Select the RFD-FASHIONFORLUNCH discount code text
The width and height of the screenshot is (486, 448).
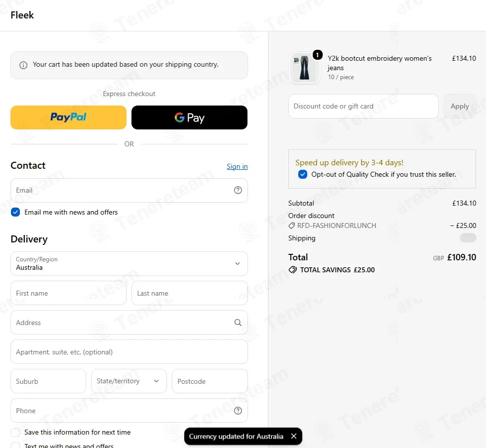click(337, 226)
